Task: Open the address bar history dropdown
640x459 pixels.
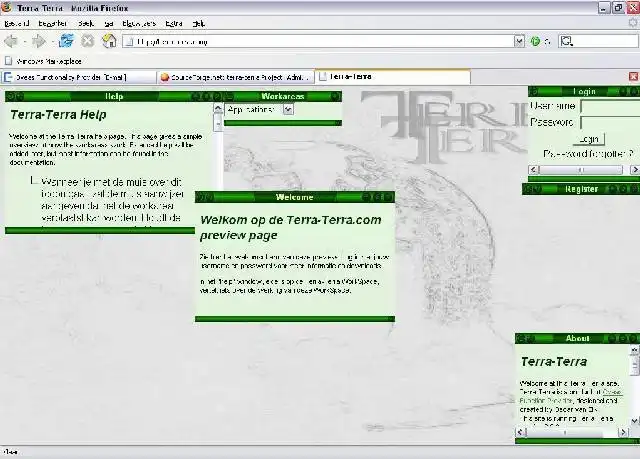Action: 519,41
